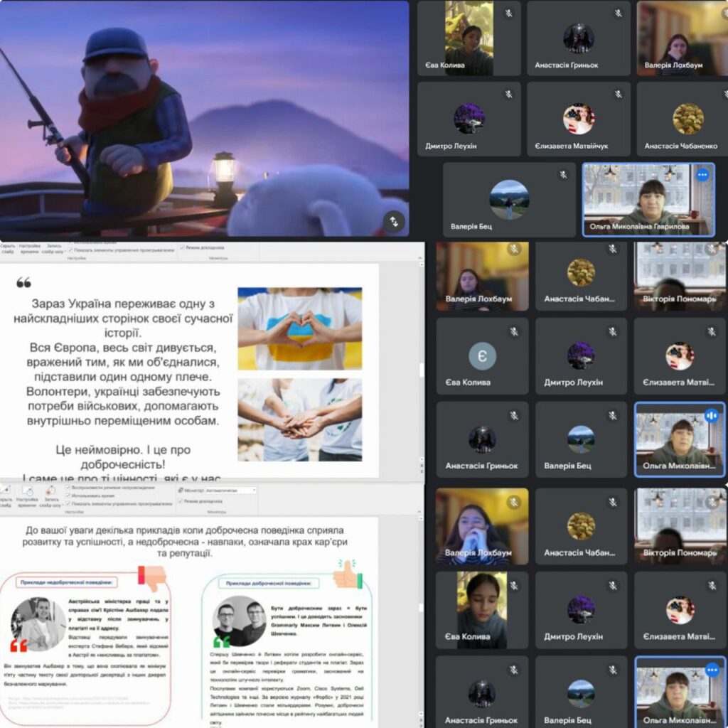Toggle Показать элементы управления checkbox above the Ukraine slide
728x728 pixels.
click(x=70, y=250)
